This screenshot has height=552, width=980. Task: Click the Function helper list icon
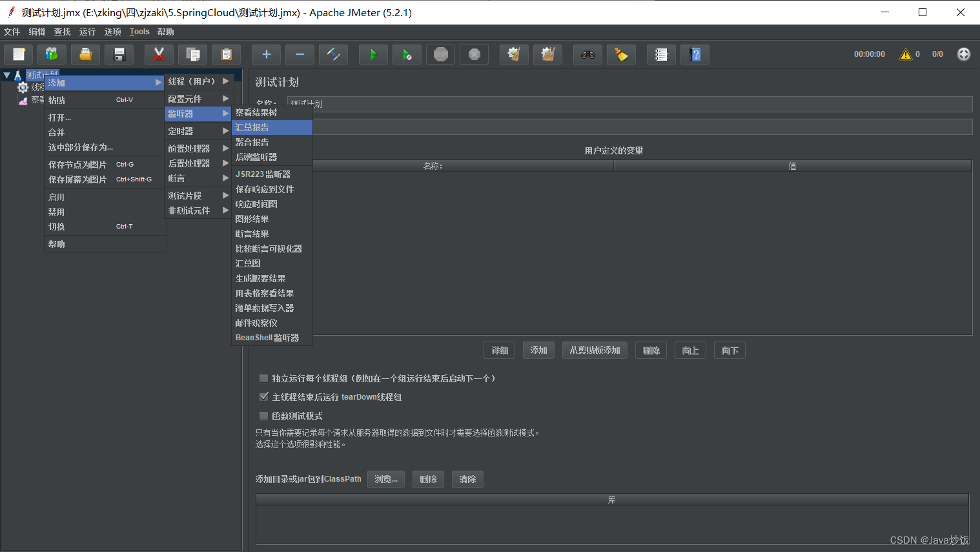661,55
